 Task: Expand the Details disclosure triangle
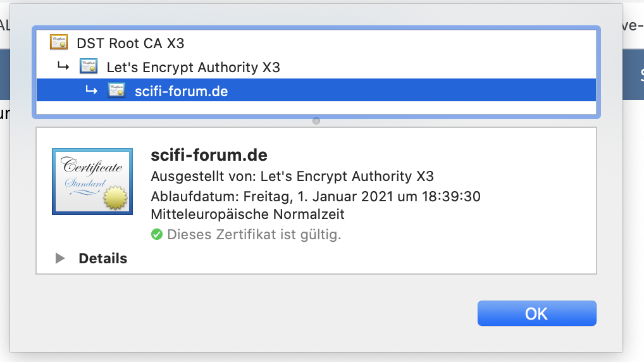(60, 258)
